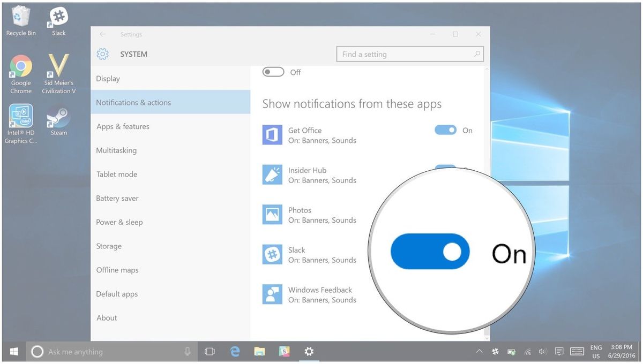Open File Explorer from the taskbar
643x364 pixels.
click(259, 352)
